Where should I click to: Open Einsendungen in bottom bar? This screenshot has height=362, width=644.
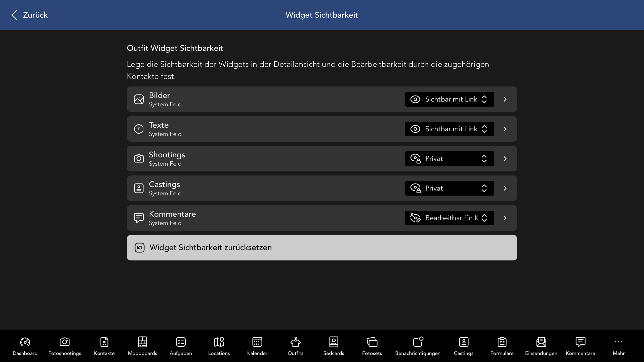(x=541, y=346)
